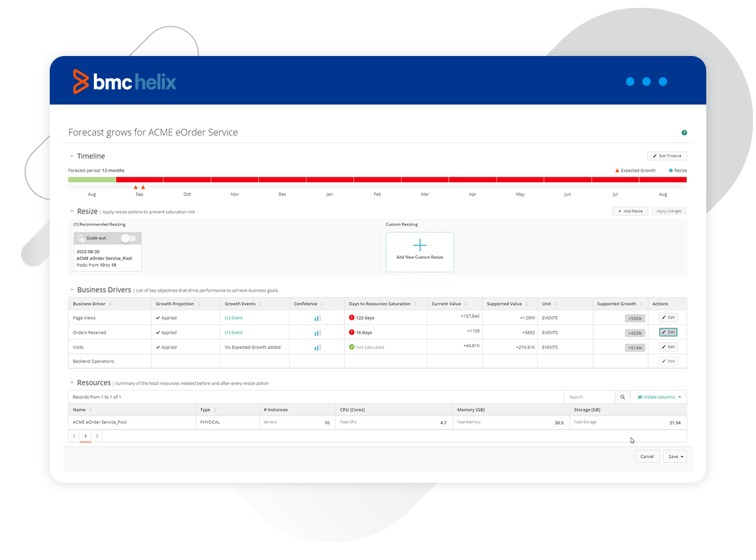Image resolution: width=756 pixels, height=560 pixels.
Task: Go to next page of resources
Action: pos(97,436)
